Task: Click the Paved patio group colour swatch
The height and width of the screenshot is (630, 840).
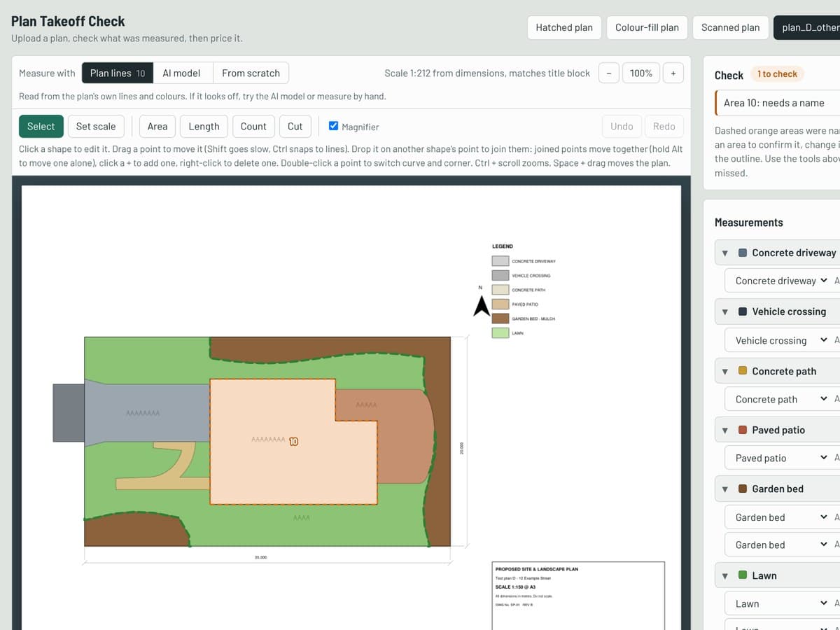Action: (743, 430)
